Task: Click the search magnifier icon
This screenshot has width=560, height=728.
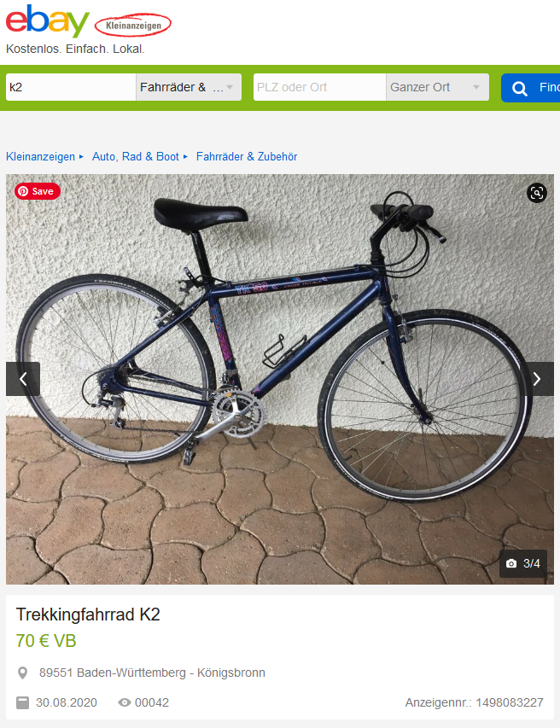Action: point(520,88)
